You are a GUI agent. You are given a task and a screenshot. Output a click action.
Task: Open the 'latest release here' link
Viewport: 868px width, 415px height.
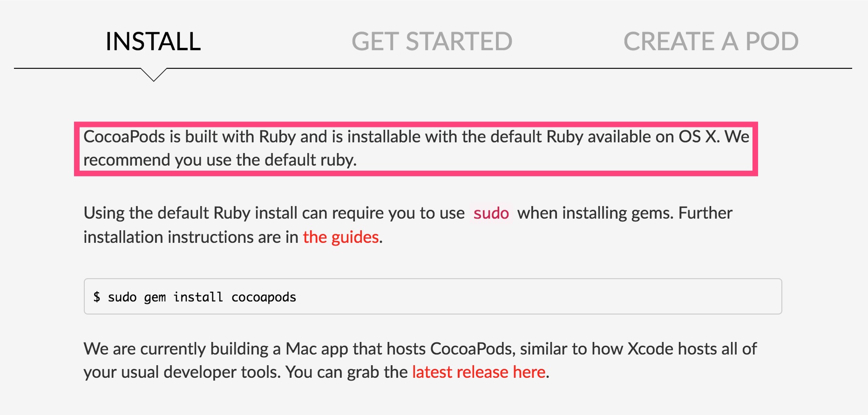pyautogui.click(x=479, y=372)
